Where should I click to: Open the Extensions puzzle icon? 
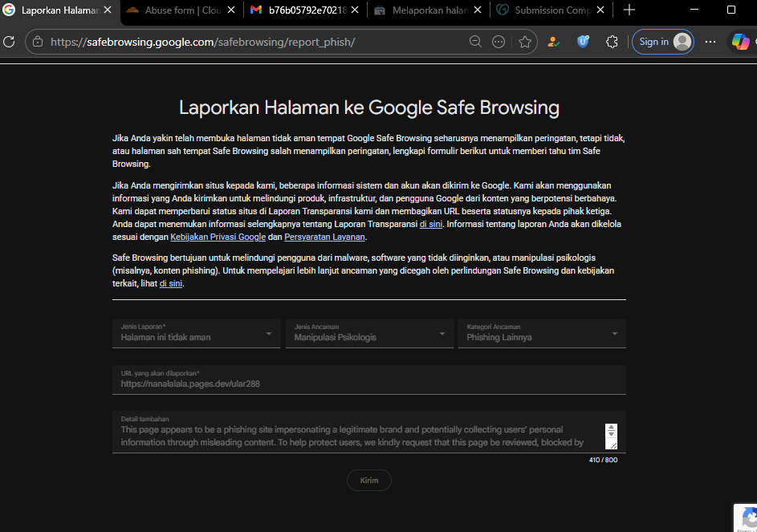pos(612,42)
